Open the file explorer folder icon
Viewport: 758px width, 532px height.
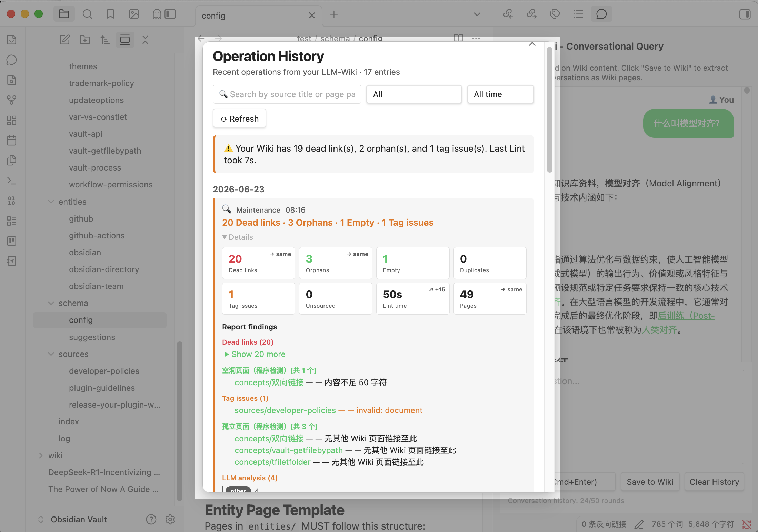pyautogui.click(x=64, y=14)
